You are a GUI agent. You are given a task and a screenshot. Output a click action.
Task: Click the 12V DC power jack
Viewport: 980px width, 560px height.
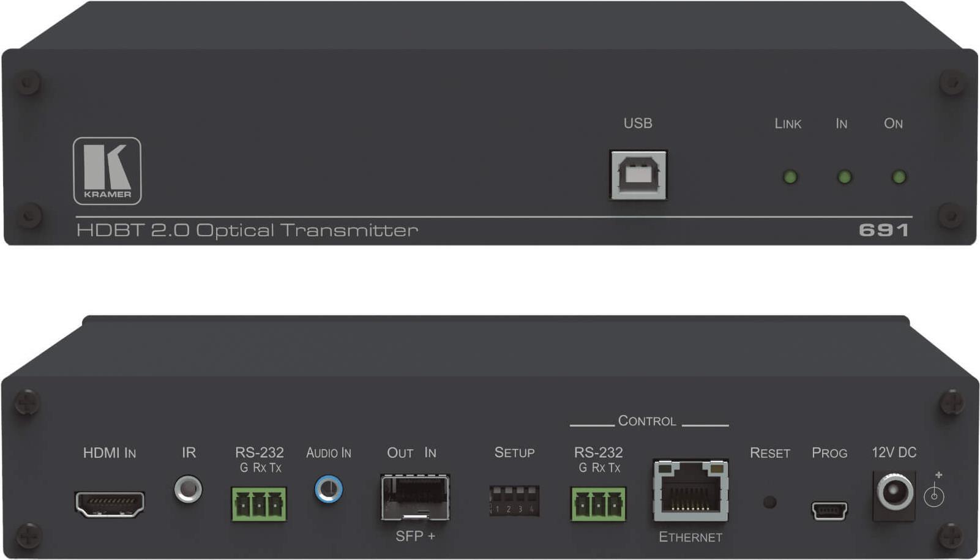(x=894, y=493)
